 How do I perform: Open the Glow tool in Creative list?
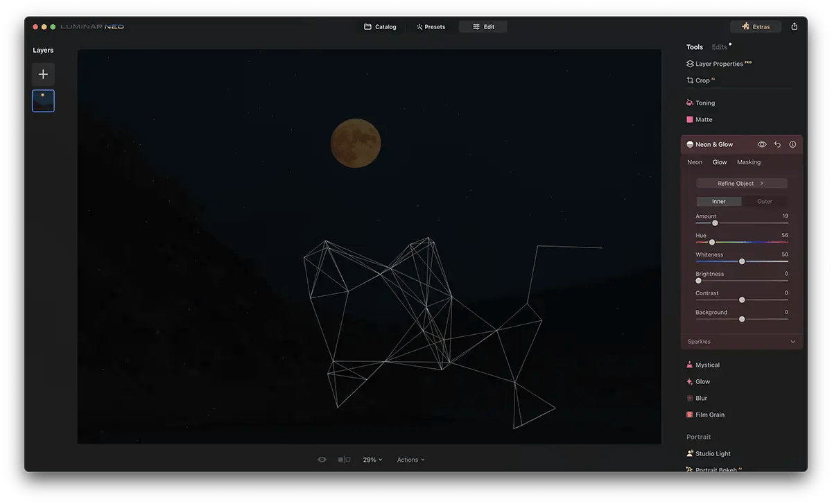[x=698, y=381]
